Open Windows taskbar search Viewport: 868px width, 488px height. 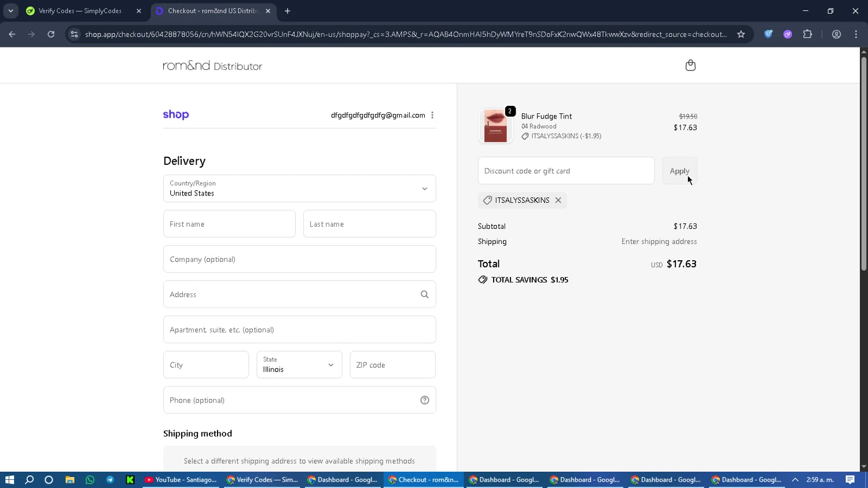[x=30, y=479]
